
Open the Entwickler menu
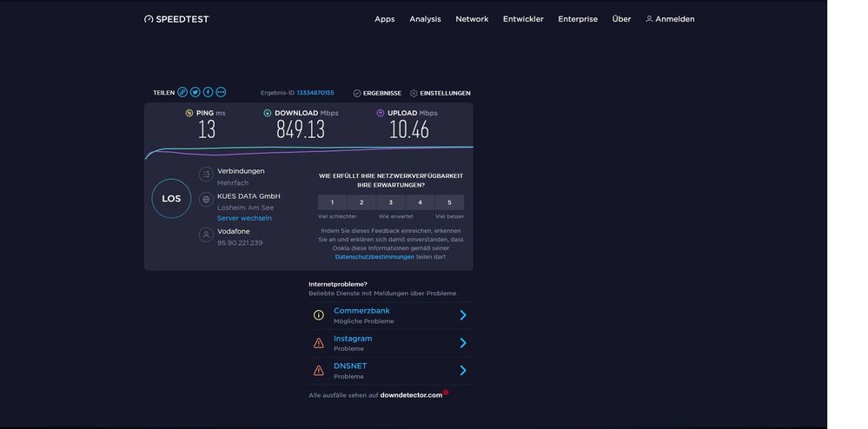coord(523,19)
